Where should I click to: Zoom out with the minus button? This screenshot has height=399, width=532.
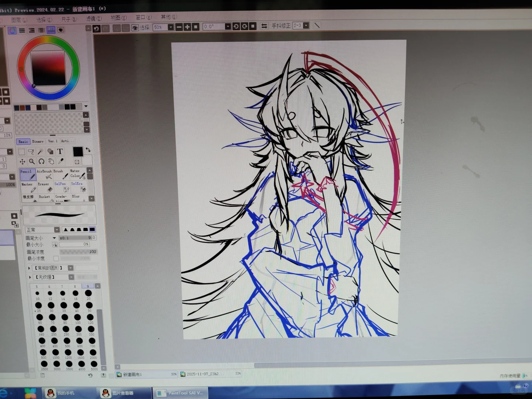point(179,27)
